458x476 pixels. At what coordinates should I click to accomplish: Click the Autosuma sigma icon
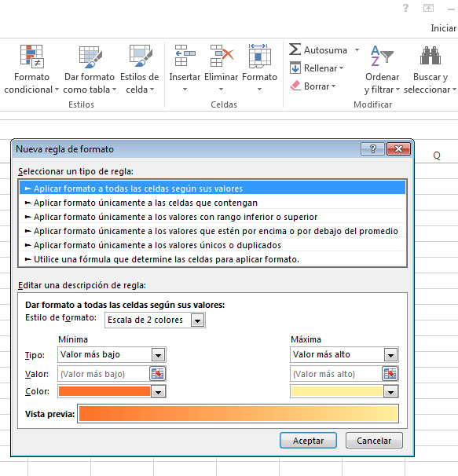click(295, 49)
